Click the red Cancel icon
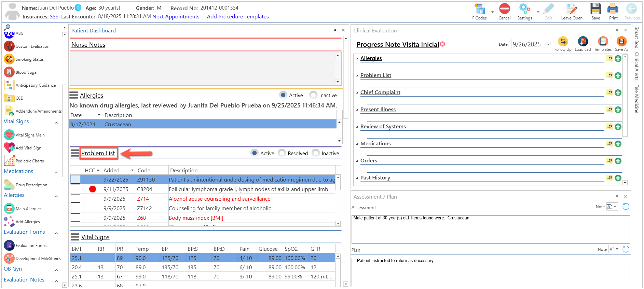The image size is (644, 289). click(504, 9)
